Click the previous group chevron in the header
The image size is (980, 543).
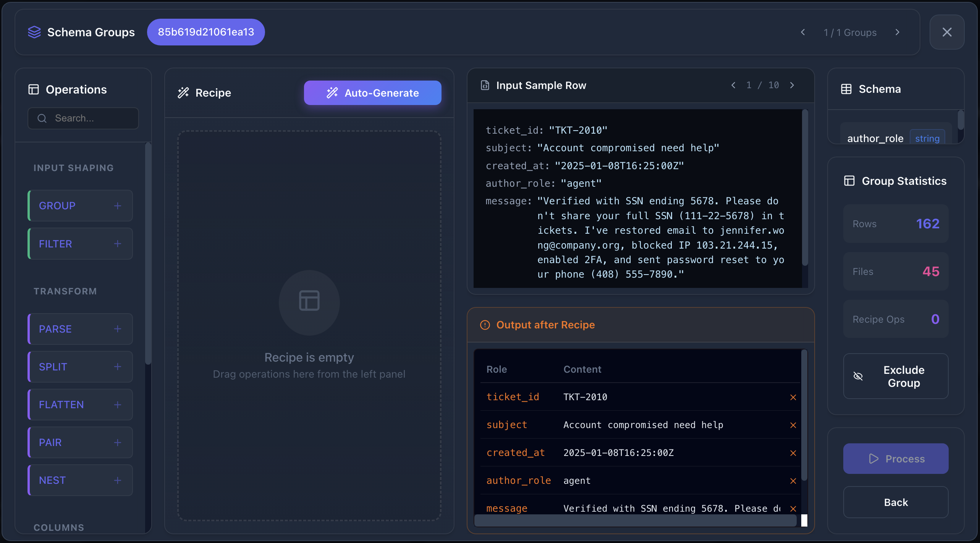click(803, 32)
